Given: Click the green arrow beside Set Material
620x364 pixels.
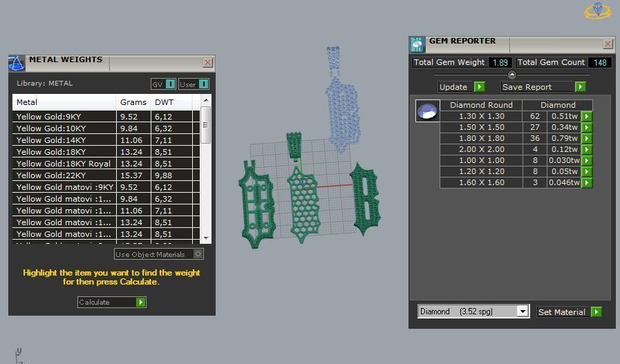Looking at the screenshot, I should (x=596, y=312).
